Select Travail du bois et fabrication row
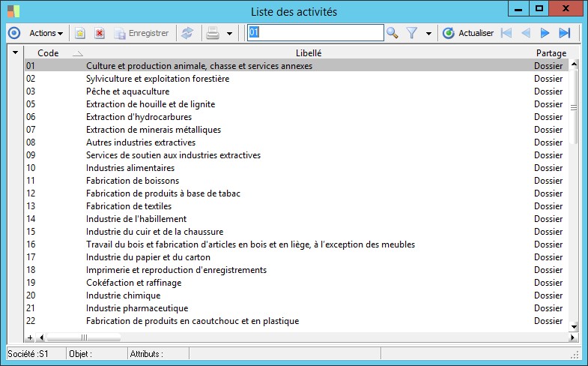Image resolution: width=588 pixels, height=366 pixels. click(x=297, y=244)
